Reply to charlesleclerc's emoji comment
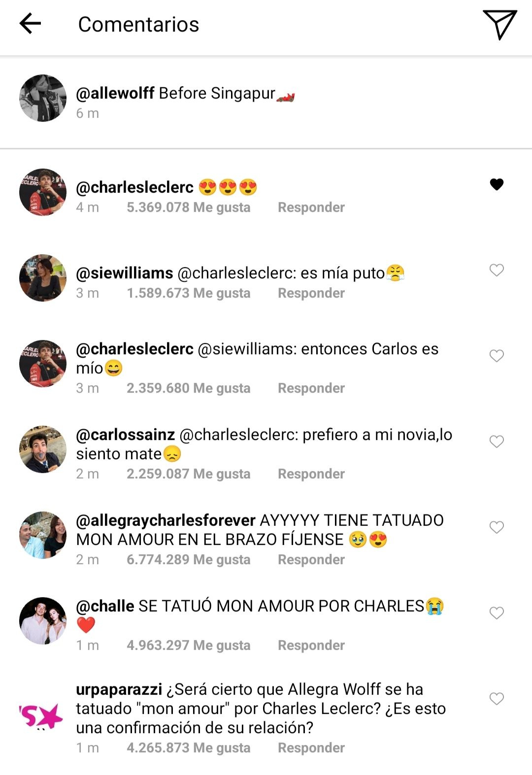 pos(311,207)
